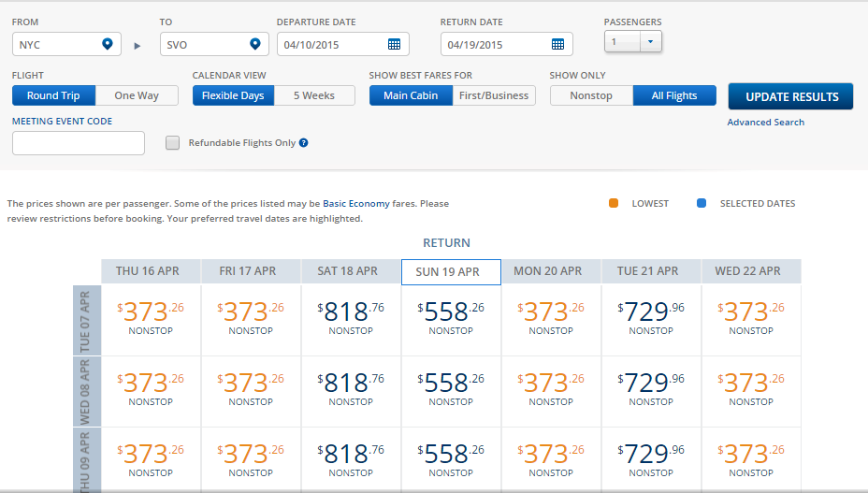Select the $818.76 fare for Tue 07 Apr

(351, 317)
